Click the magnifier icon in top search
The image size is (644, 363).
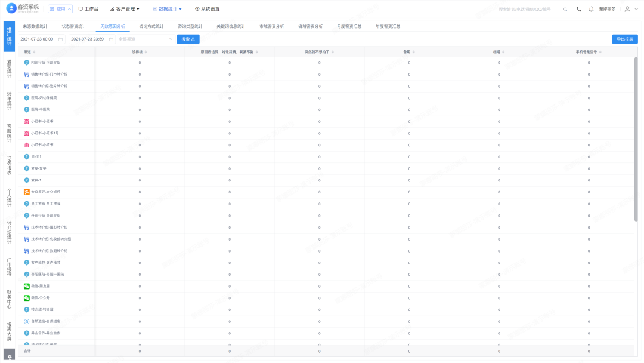point(565,10)
